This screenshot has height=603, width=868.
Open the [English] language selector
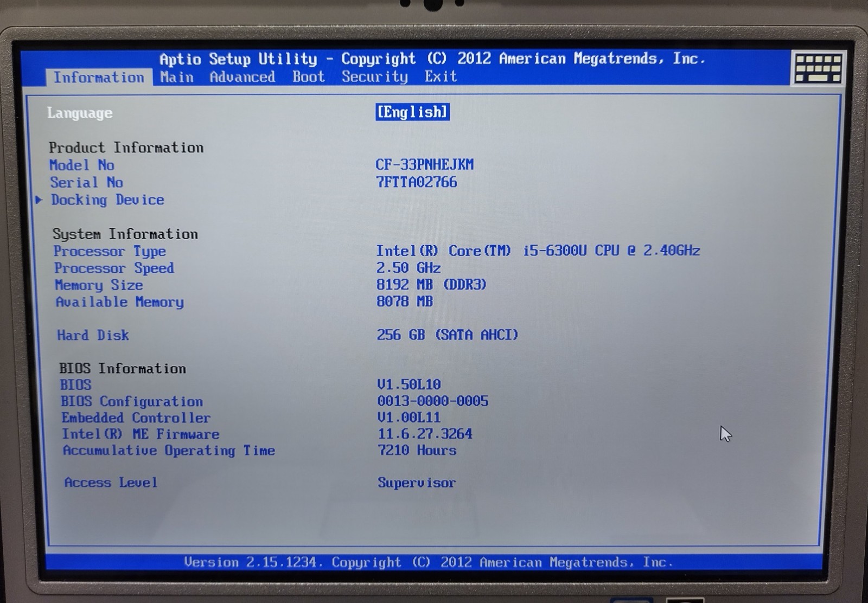(412, 112)
